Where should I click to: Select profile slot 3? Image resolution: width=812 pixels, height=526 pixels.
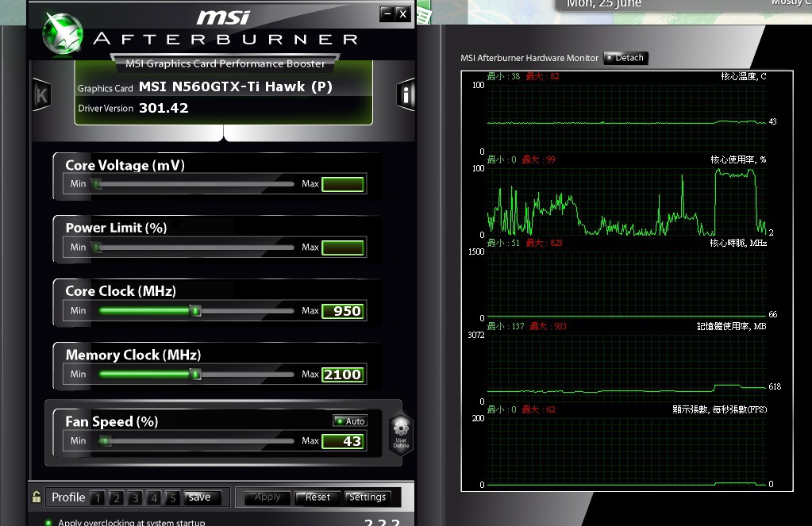135,497
